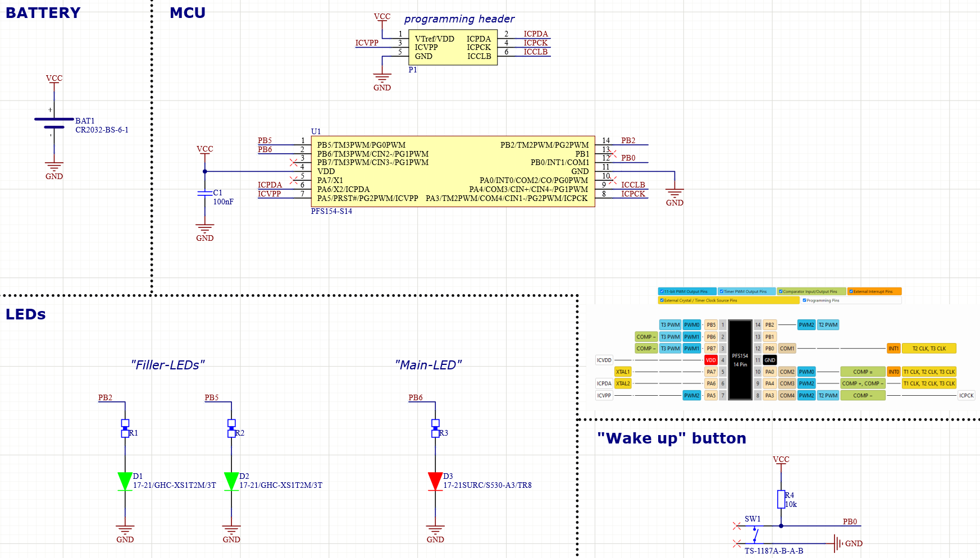
Task: Click the green LED D1 symbol
Action: 125,482
